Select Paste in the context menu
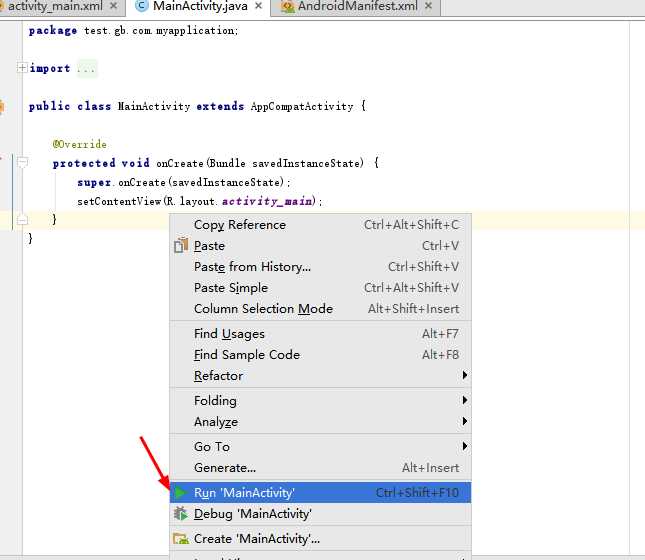 click(320, 246)
